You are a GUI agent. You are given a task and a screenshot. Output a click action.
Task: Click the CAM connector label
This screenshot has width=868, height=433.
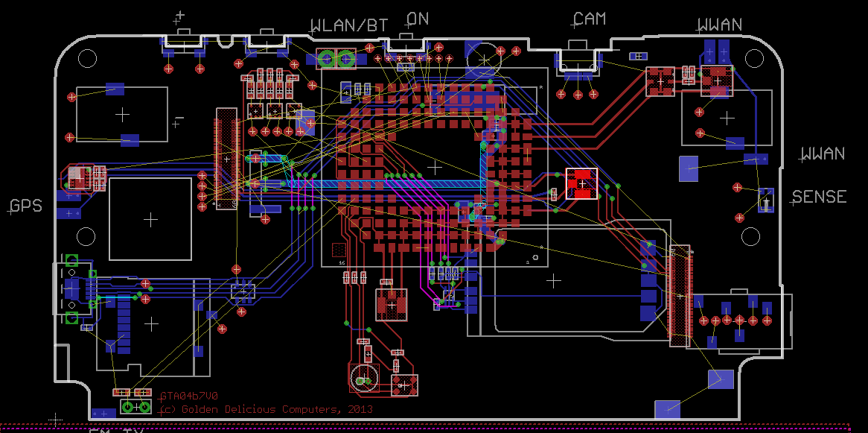pos(589,19)
